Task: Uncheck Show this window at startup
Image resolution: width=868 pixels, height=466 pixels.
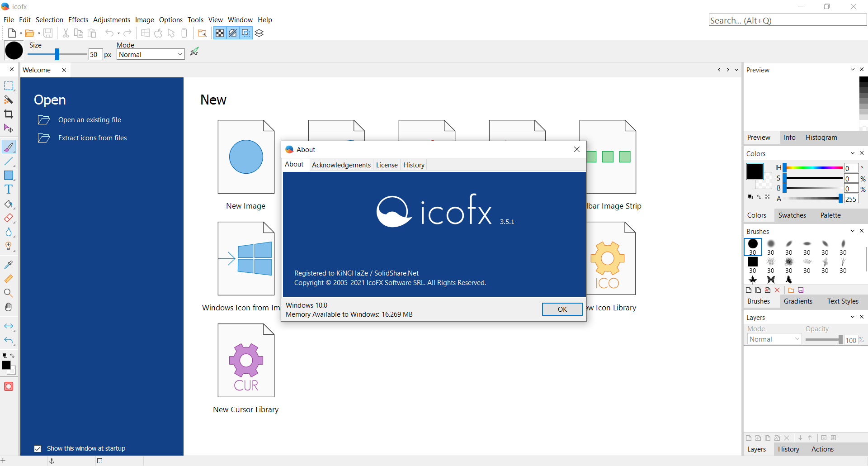Action: point(38,448)
